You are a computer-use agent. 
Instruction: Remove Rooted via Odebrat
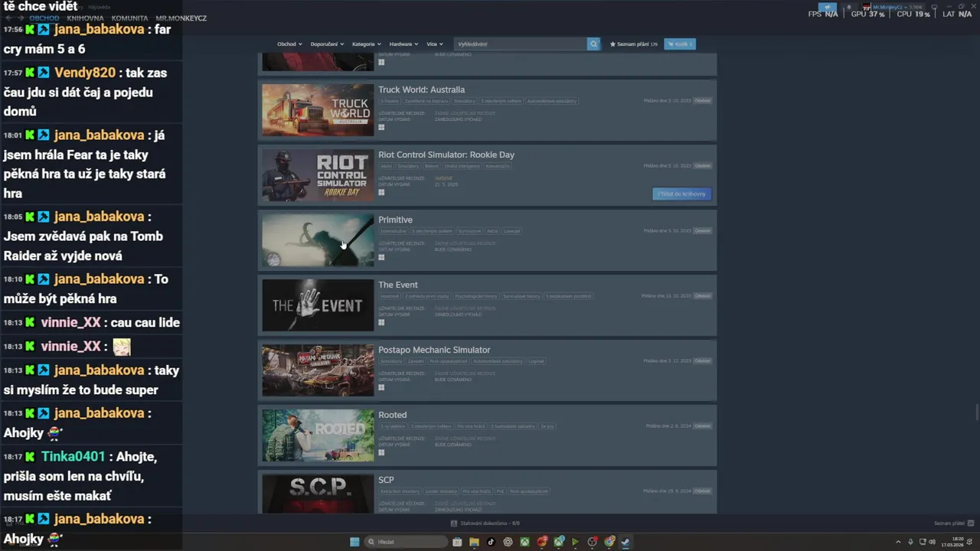702,425
